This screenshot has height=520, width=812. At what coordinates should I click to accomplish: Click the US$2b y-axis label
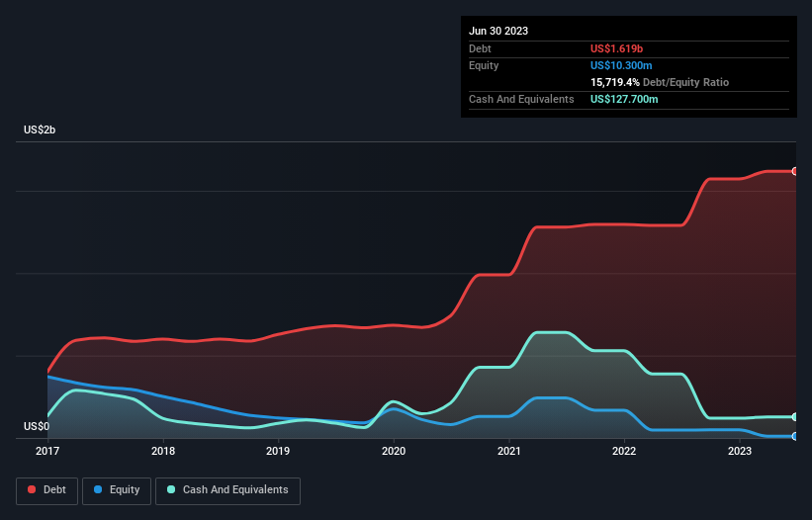[40, 130]
